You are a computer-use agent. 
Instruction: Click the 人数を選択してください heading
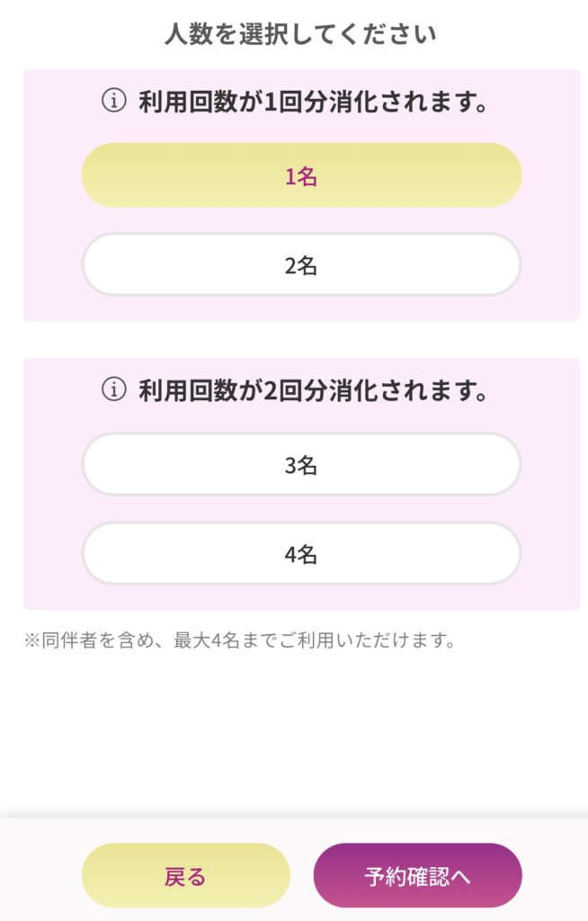(x=300, y=35)
